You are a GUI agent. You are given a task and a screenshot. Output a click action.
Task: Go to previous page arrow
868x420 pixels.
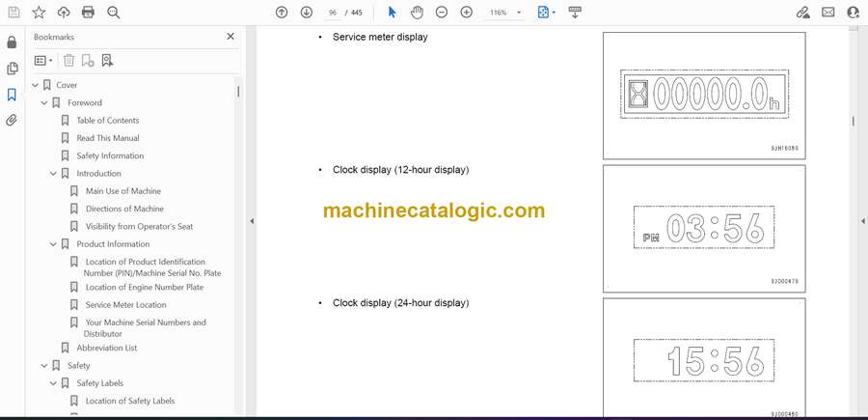[x=282, y=13]
